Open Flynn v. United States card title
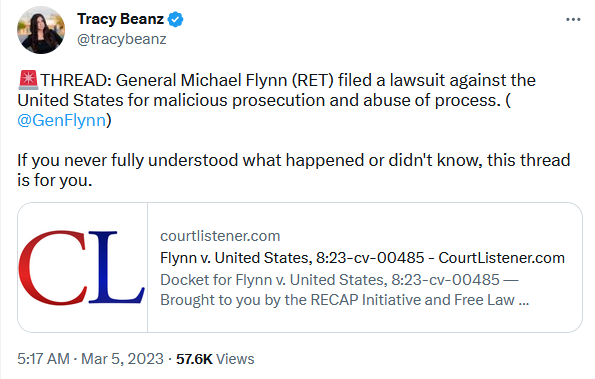Screen dimensions: 595x379 click(362, 258)
